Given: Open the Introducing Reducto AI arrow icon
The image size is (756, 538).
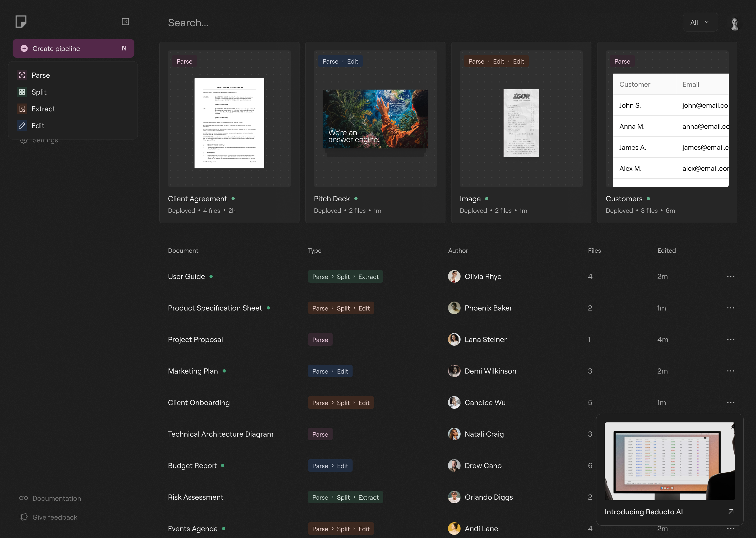Looking at the screenshot, I should 731,512.
